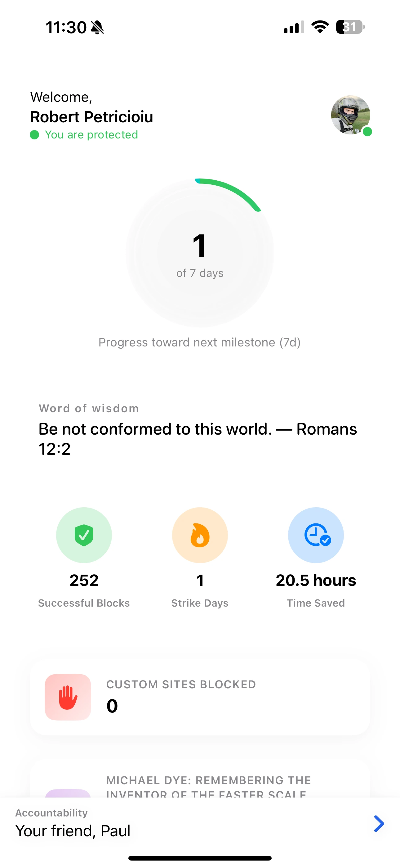
Task: Tap the silent mode bell icon
Action: click(x=98, y=27)
